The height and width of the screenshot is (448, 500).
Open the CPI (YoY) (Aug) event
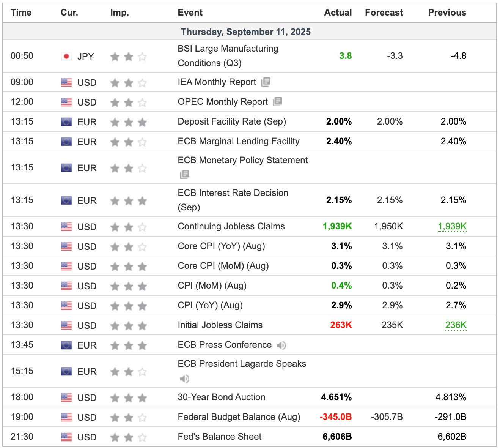click(x=210, y=305)
